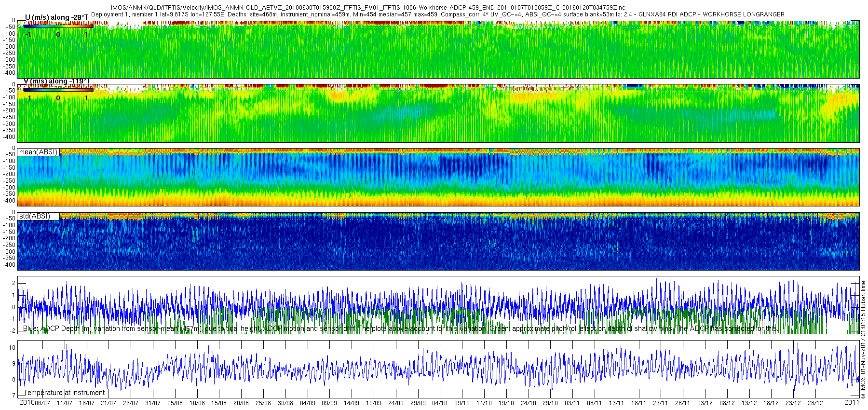The height and width of the screenshot is (410, 868).
Task: Click the V velocity colorbar in the second panel
Action: [x=58, y=90]
